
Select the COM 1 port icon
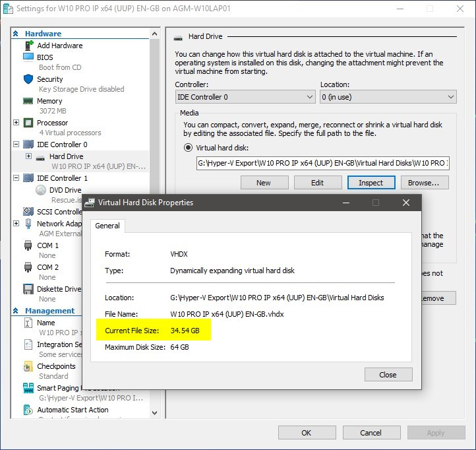[x=28, y=245]
